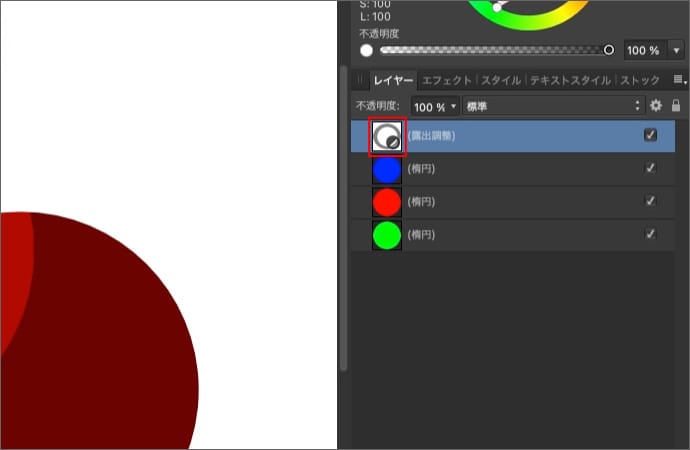Hide the green 楕円 layer
The width and height of the screenshot is (690, 450).
[651, 234]
